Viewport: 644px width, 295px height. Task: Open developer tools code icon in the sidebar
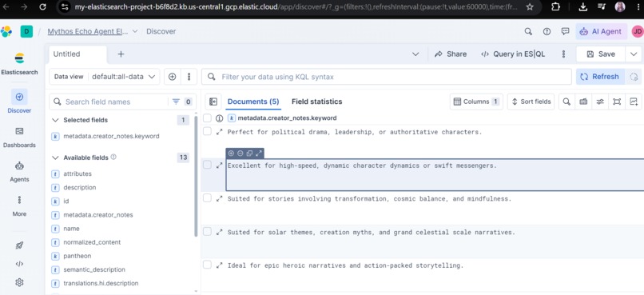tap(19, 264)
